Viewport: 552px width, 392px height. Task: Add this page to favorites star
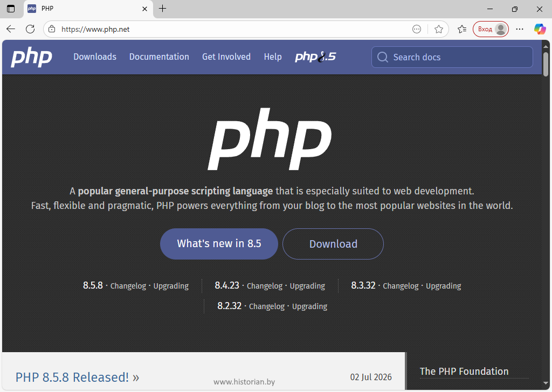pos(438,29)
